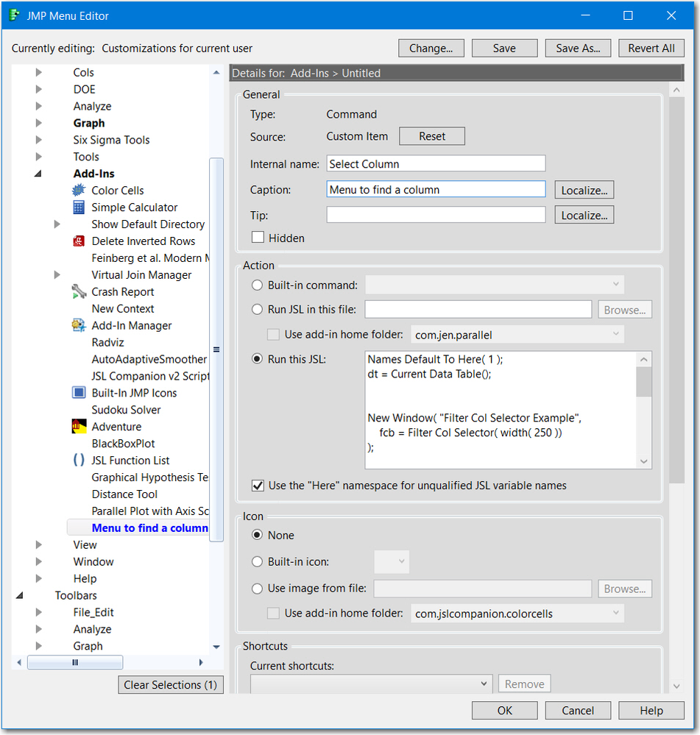Click the Tip input field
Image resolution: width=700 pixels, height=735 pixels.
click(436, 215)
